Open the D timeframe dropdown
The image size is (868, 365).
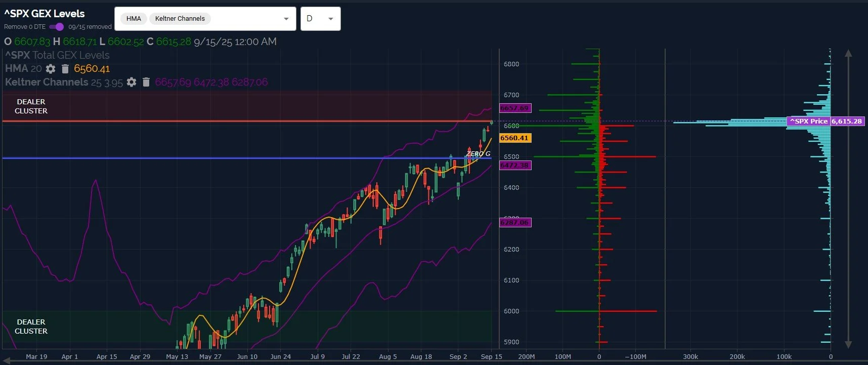(320, 19)
